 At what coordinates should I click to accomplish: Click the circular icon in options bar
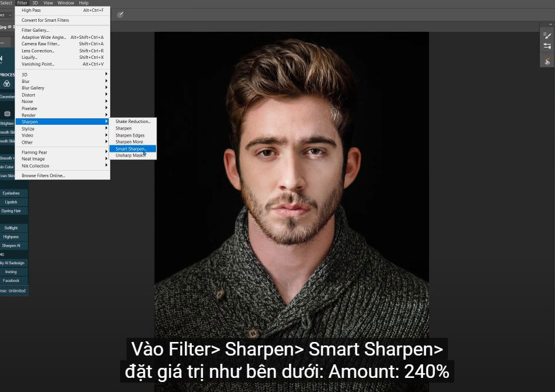click(120, 15)
